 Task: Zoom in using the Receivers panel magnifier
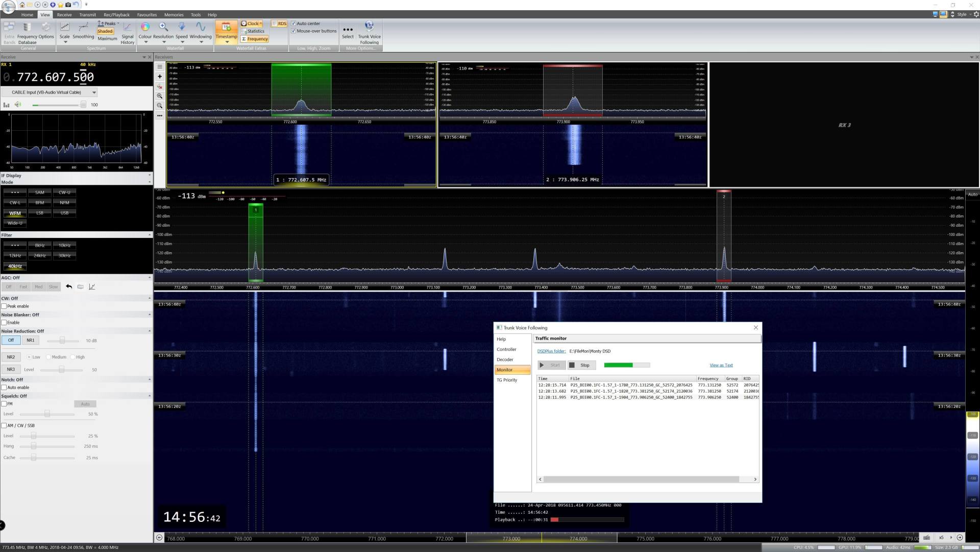[x=159, y=96]
